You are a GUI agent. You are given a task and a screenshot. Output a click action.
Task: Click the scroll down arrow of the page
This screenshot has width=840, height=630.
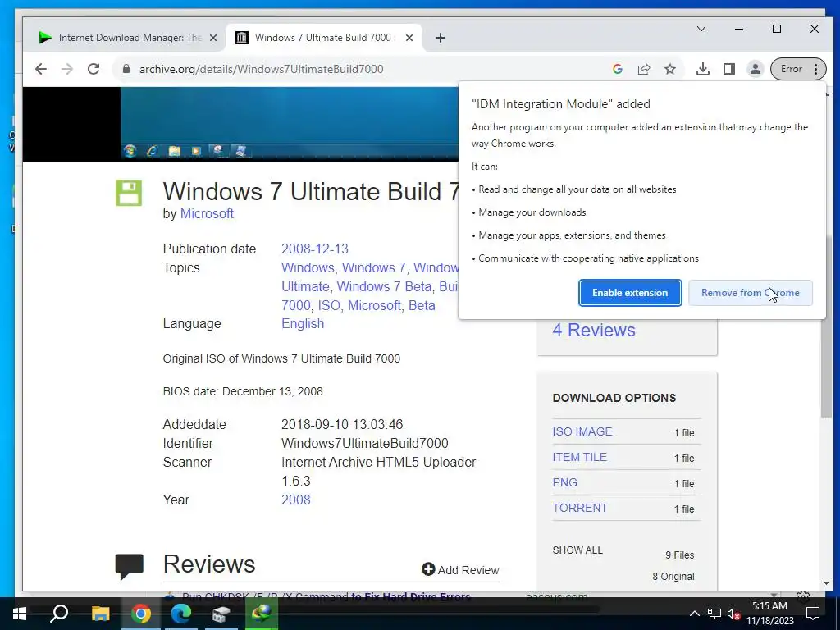pos(826,583)
